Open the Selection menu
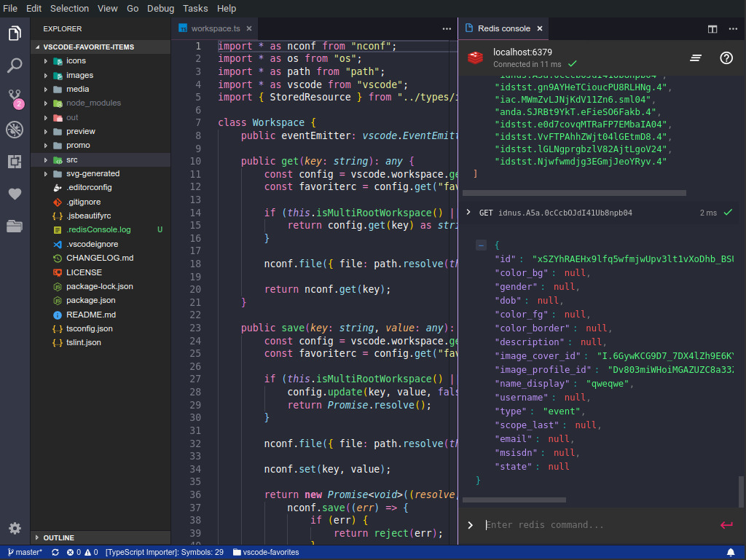 (69, 9)
